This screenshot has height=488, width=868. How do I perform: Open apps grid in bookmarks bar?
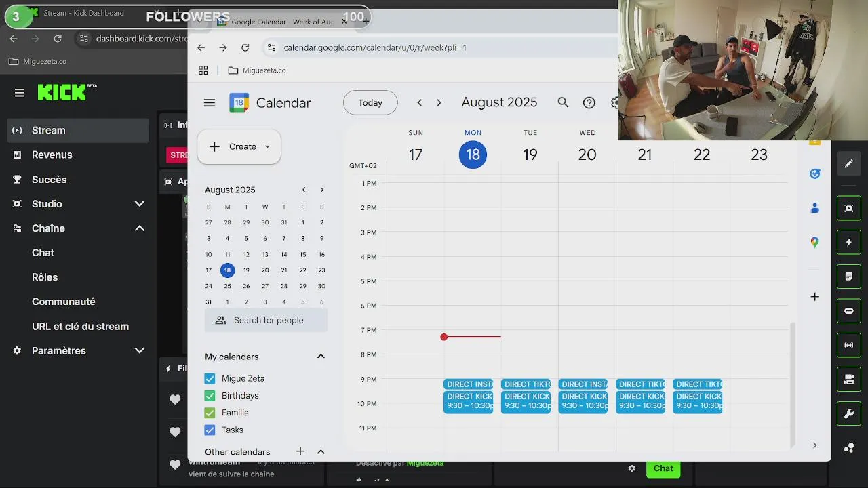pos(203,70)
